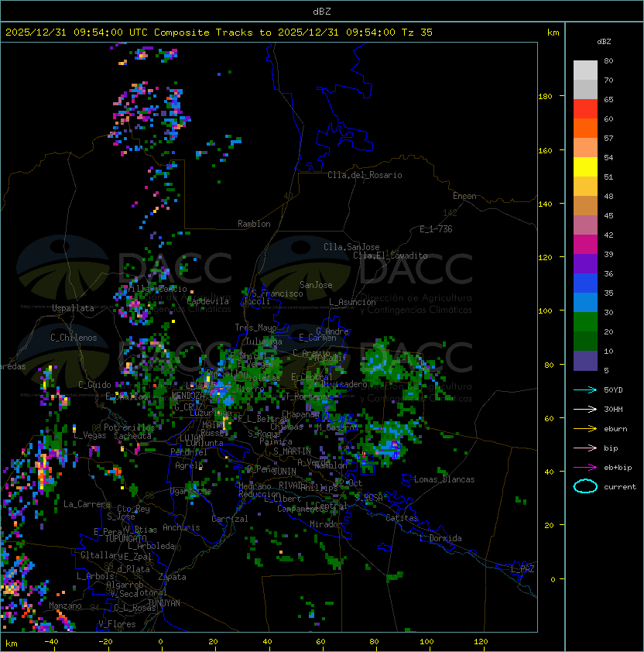
Task: Pick the bright green dBZ swatch
Action: tap(585, 322)
